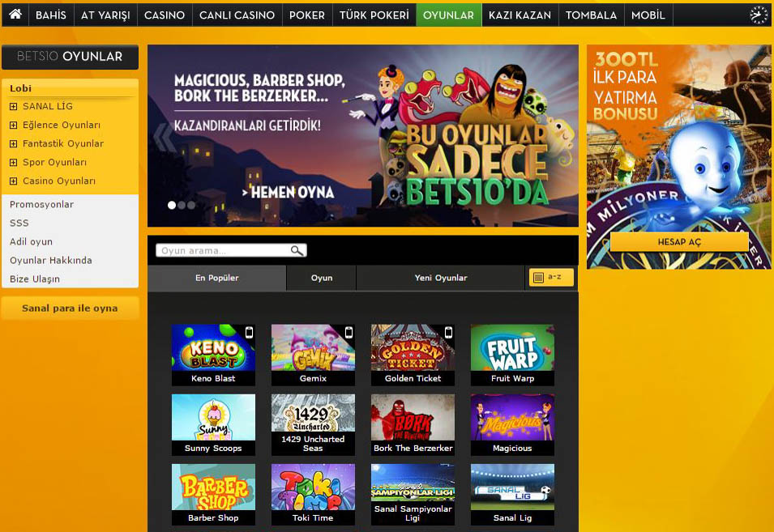Select third banner slide dot
This screenshot has width=774, height=532.
[191, 205]
